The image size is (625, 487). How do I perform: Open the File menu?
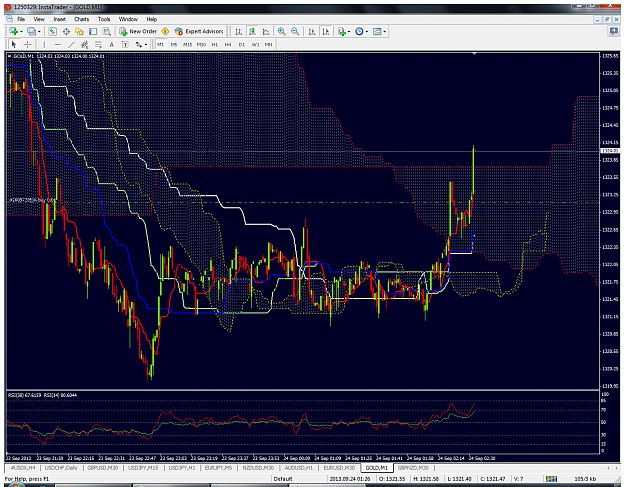[x=21, y=19]
